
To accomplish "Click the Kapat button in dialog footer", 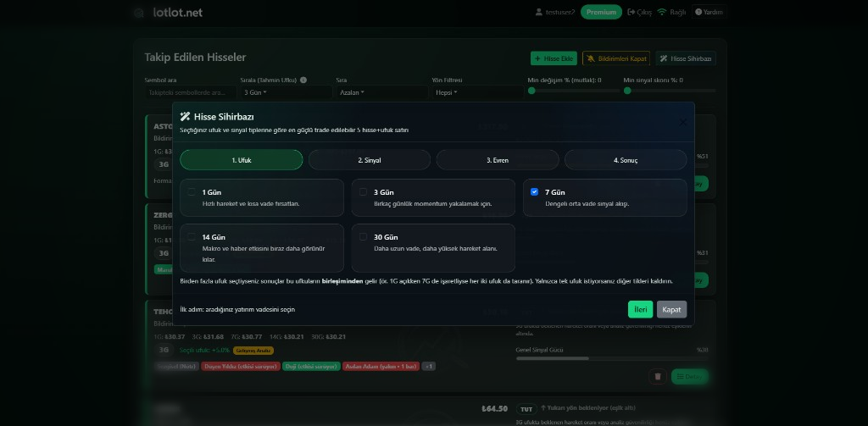I will coord(671,309).
